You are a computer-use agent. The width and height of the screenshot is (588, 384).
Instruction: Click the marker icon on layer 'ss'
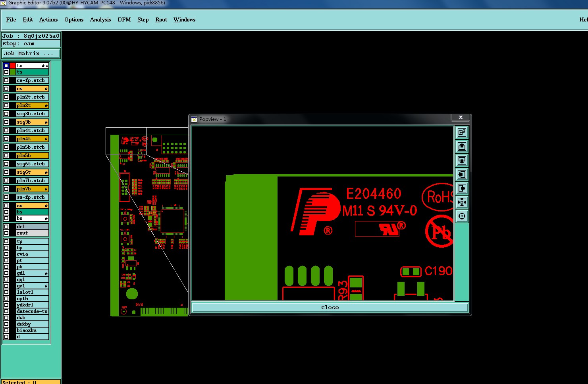46,206
